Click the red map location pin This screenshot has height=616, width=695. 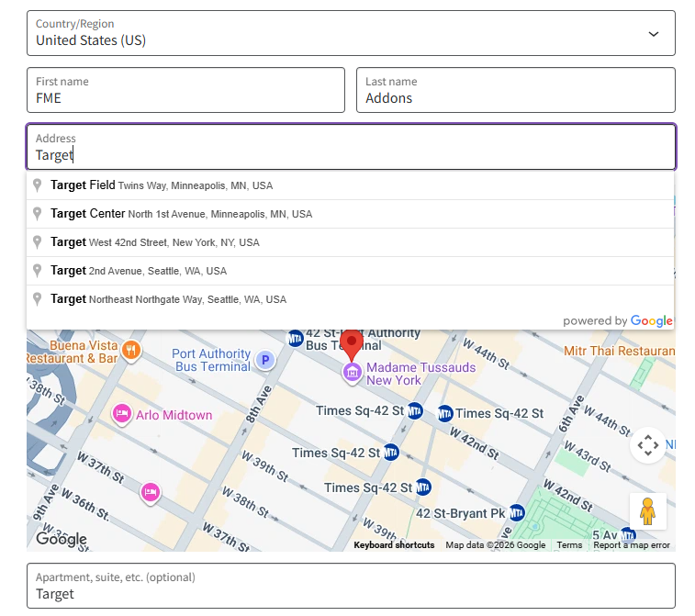(x=352, y=346)
